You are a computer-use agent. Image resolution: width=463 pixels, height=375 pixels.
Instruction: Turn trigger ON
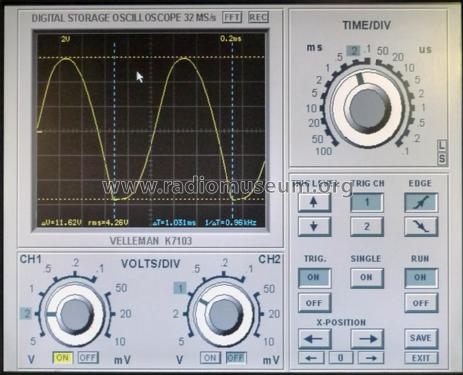(x=314, y=278)
